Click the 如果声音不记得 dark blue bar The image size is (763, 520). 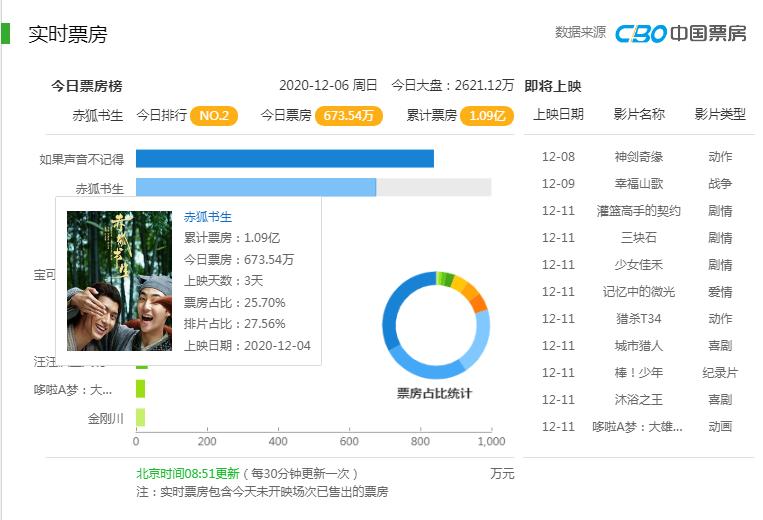285,159
